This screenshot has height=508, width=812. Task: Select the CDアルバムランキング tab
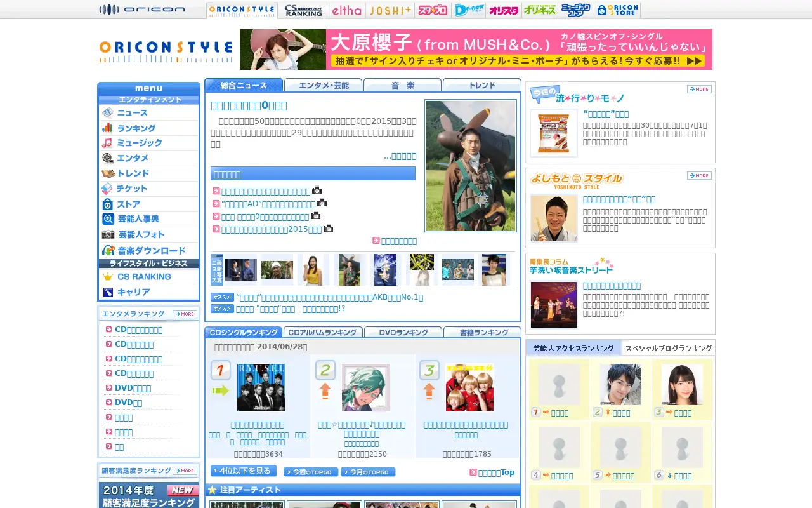pos(324,332)
